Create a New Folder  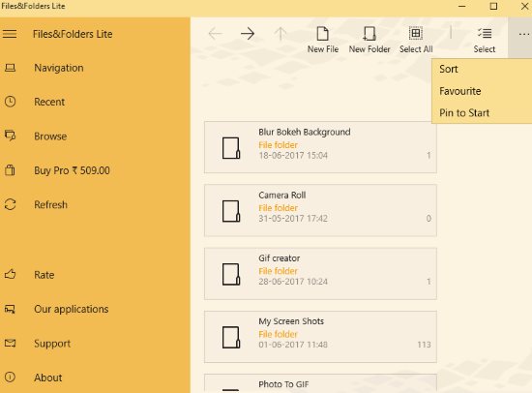click(369, 40)
